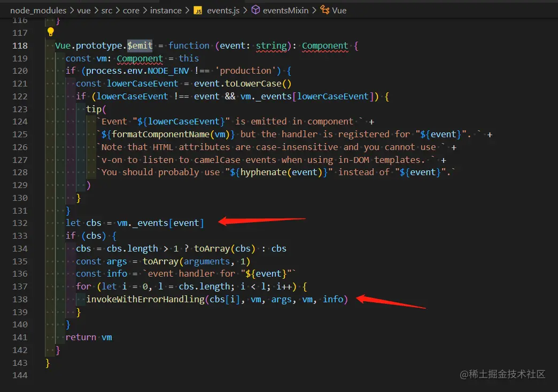The image size is (558, 392).
Task: Click line number 132 in gutter
Action: [x=20, y=223]
